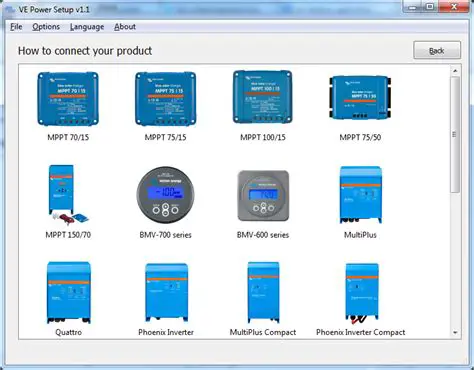The height and width of the screenshot is (370, 474).
Task: Pick the Phoenix Inverter product image
Action: click(166, 292)
